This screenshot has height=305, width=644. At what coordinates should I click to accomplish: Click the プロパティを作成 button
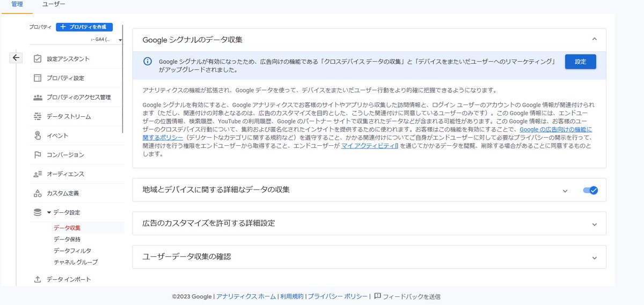point(84,27)
